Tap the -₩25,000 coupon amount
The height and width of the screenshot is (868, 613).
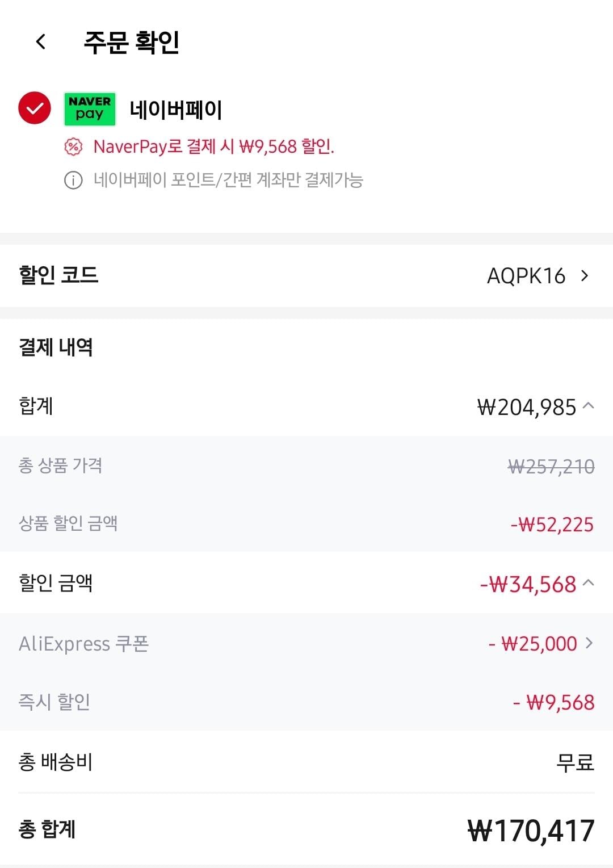533,644
